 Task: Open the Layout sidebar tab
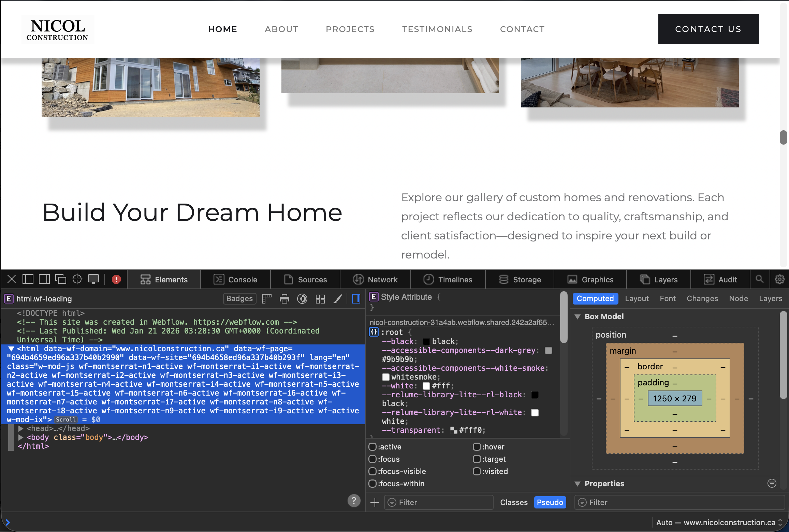point(637,299)
